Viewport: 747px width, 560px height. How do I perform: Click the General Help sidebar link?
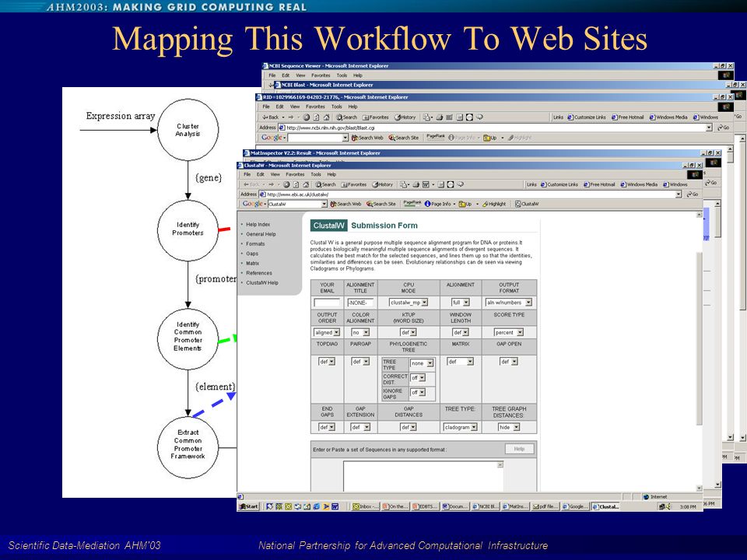[x=261, y=234]
